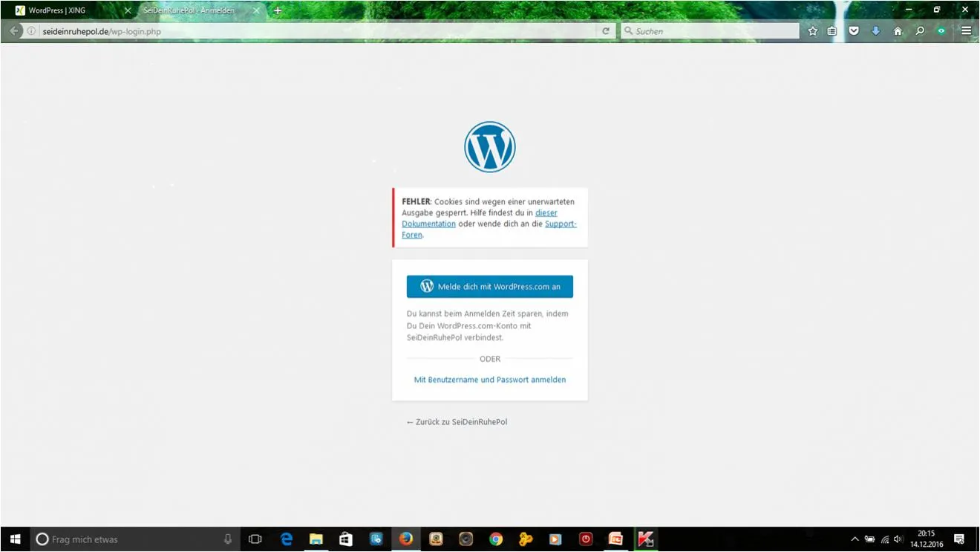Viewport: 980px width, 552px height.
Task: Go to the browser home page icon
Action: [898, 31]
